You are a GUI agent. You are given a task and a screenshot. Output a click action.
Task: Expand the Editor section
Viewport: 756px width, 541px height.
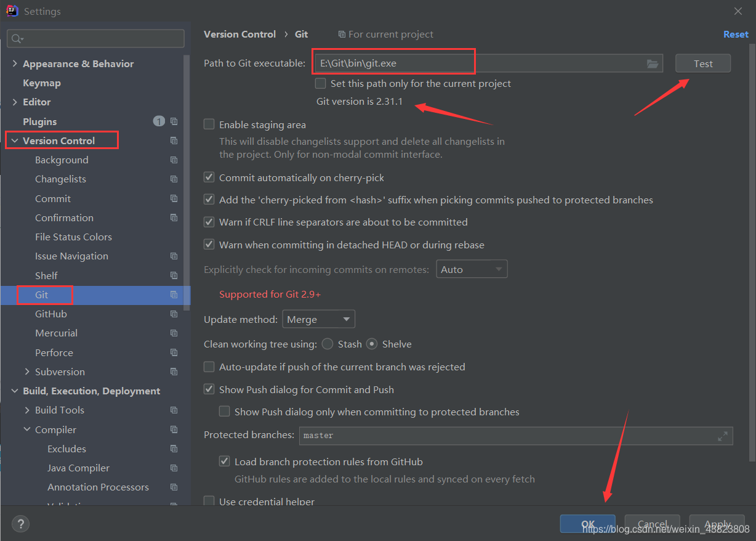tap(15, 102)
